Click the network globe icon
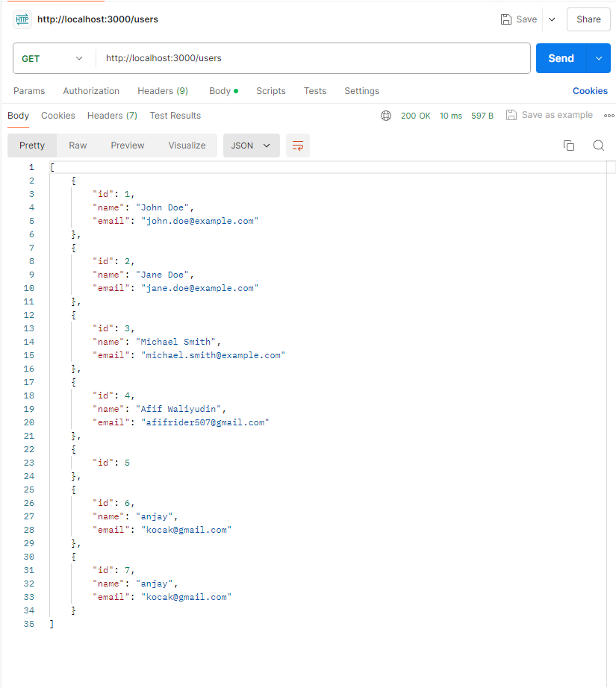Viewport: 616px width, 688px height. 386,116
